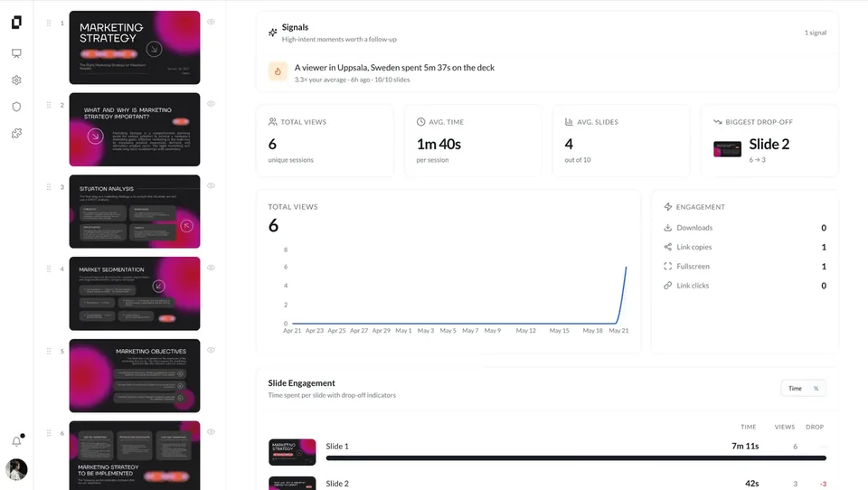This screenshot has height=490, width=868.
Task: Switch Slide Engagement to percent view
Action: point(816,388)
